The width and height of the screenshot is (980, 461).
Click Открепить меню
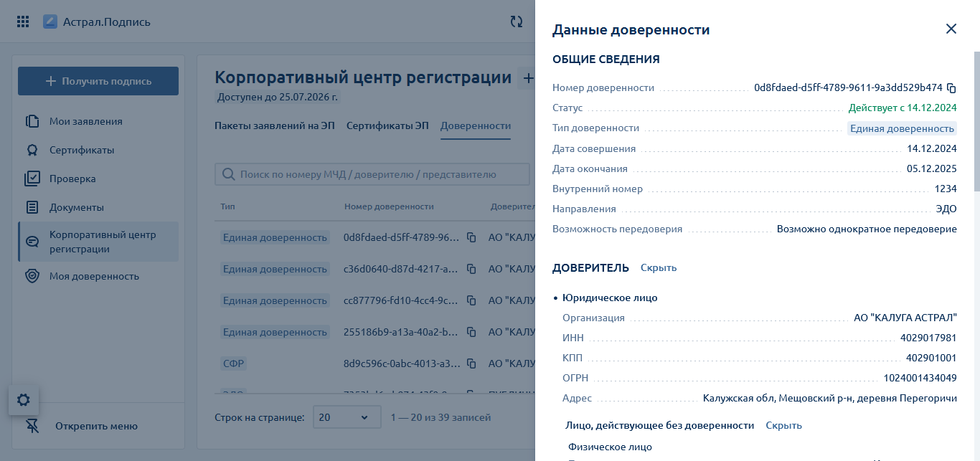pos(96,426)
